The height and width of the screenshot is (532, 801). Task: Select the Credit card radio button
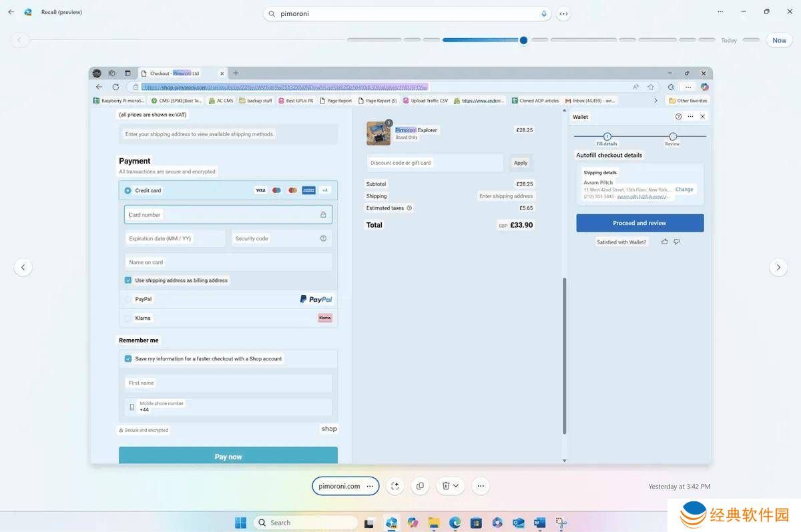(127, 190)
